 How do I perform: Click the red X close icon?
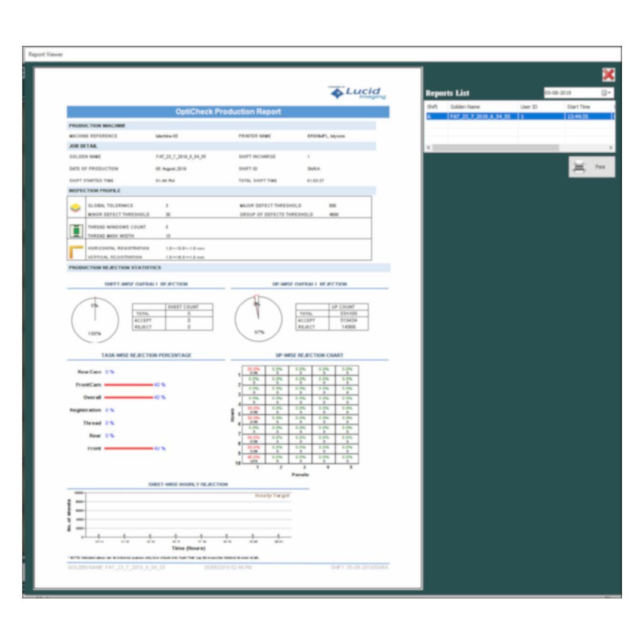pos(608,75)
